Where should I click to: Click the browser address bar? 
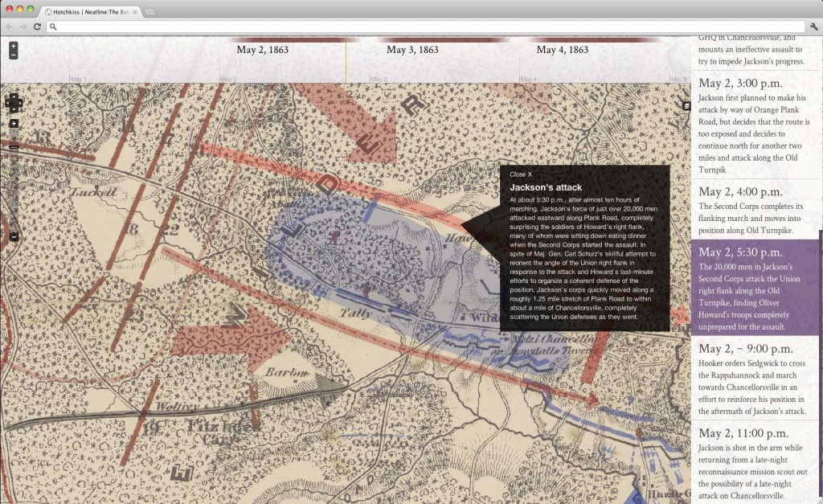click(x=425, y=27)
